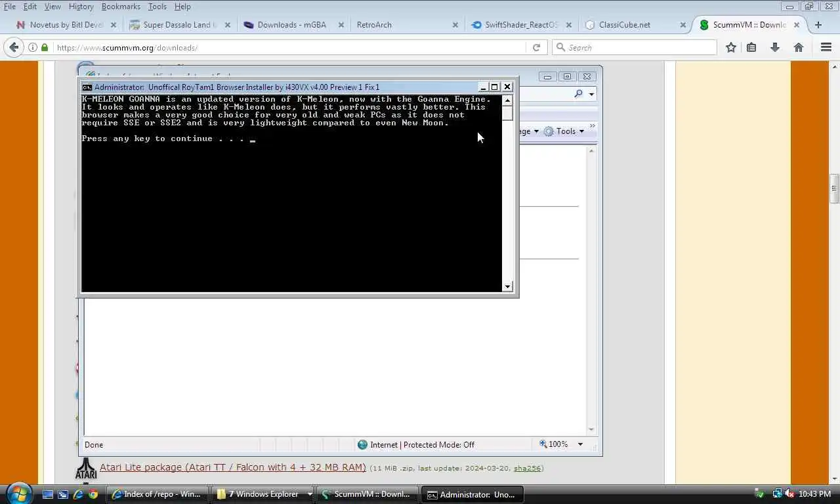Click the safely remove hardware tray icon
840x504 pixels.
759,494
